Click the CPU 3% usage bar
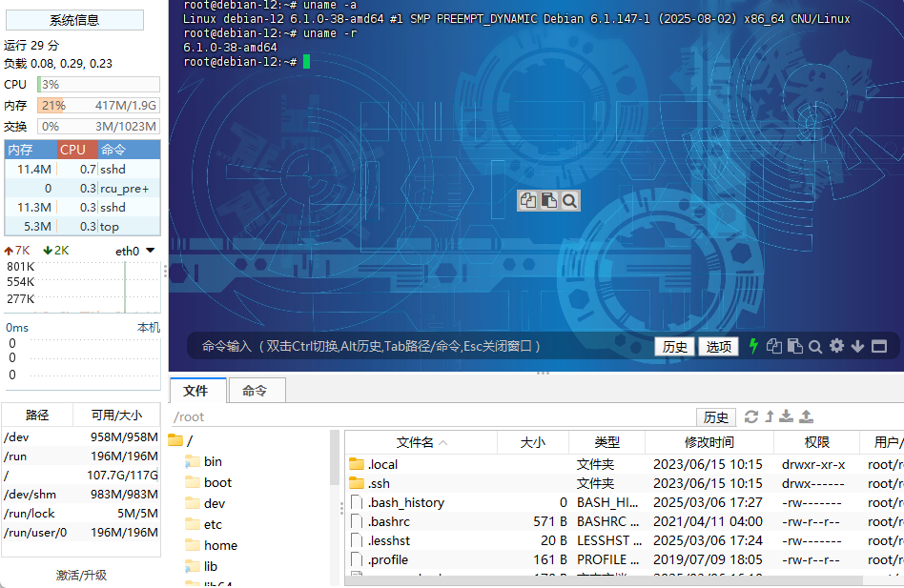The height and width of the screenshot is (588, 904). point(98,84)
